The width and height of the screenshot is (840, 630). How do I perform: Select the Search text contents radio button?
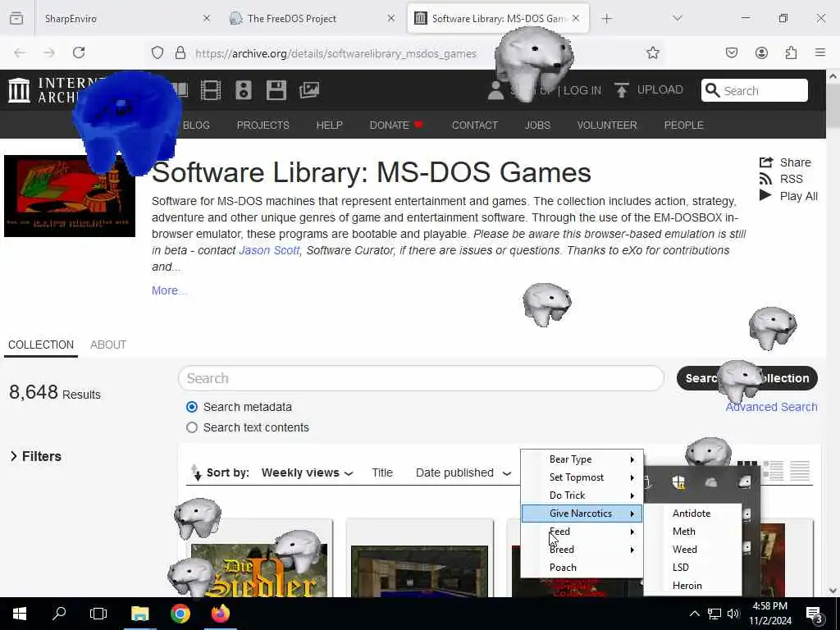click(x=192, y=427)
